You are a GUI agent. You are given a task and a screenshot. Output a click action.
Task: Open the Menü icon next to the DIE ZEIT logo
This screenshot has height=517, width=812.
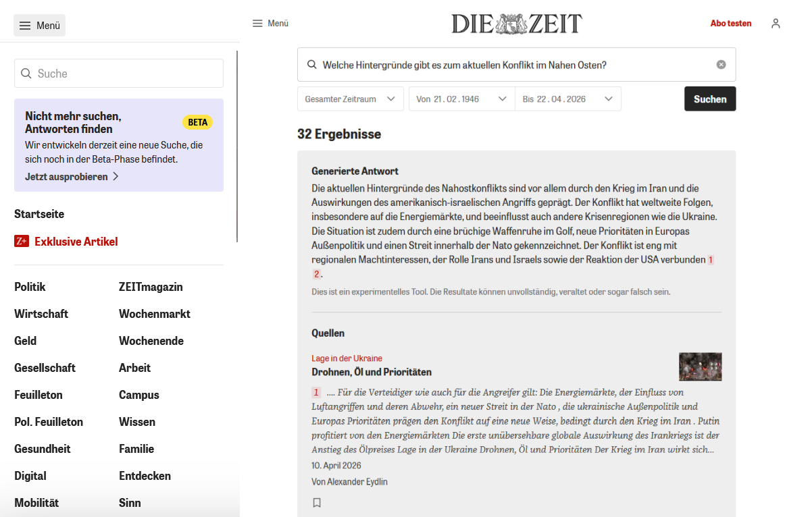point(258,23)
